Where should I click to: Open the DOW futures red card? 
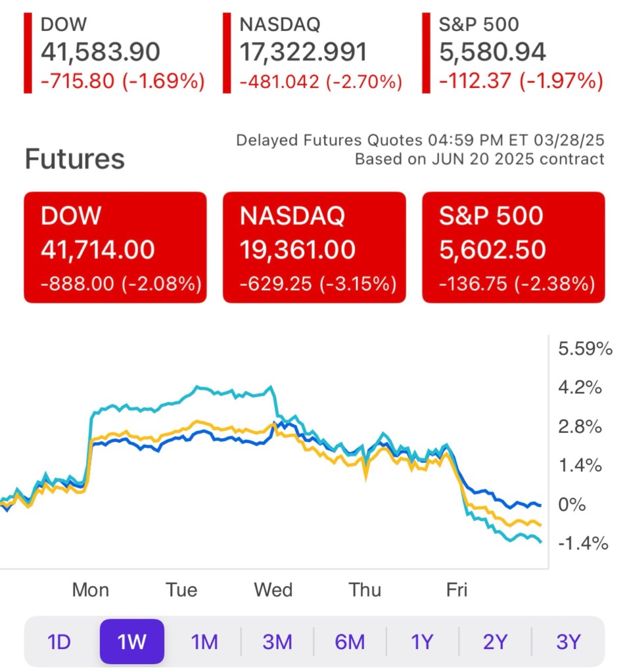(116, 248)
